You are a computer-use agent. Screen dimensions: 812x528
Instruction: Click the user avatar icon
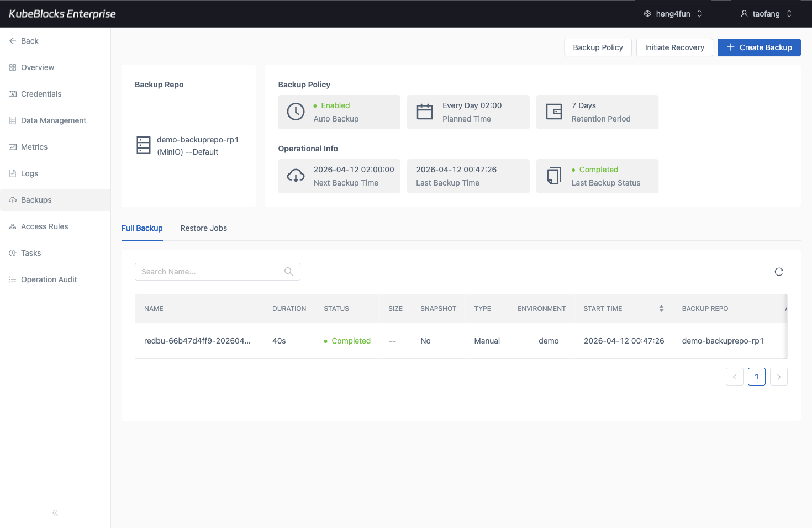745,14
